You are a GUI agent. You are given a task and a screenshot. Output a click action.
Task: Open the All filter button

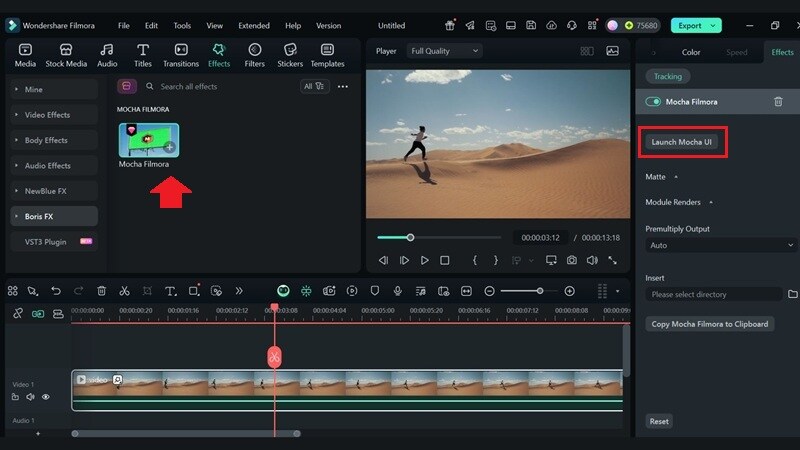coord(314,86)
